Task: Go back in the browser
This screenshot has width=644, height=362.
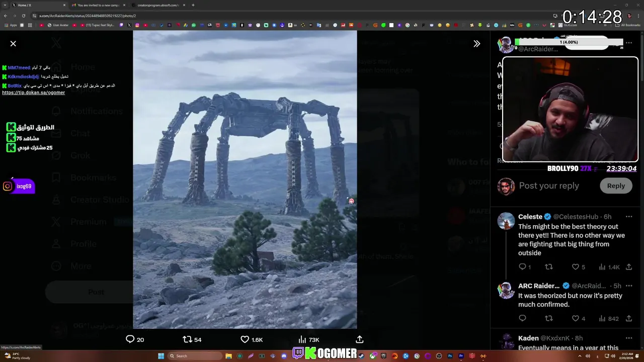Action: point(6,16)
